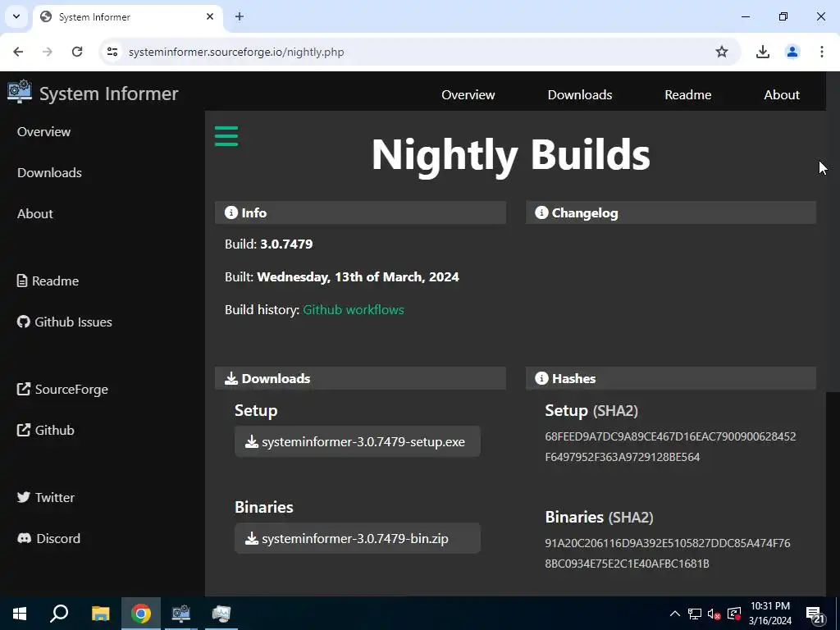This screenshot has height=630, width=840.
Task: Open Downloads in top navigation
Action: 580,95
